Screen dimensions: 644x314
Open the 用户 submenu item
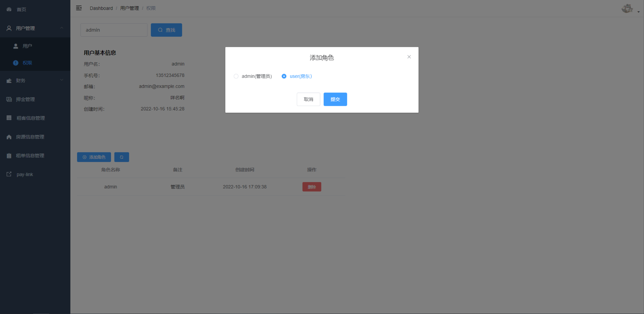27,46
